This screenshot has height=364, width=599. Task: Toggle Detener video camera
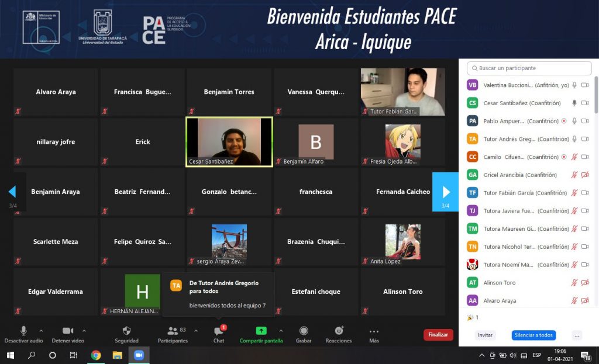click(68, 331)
